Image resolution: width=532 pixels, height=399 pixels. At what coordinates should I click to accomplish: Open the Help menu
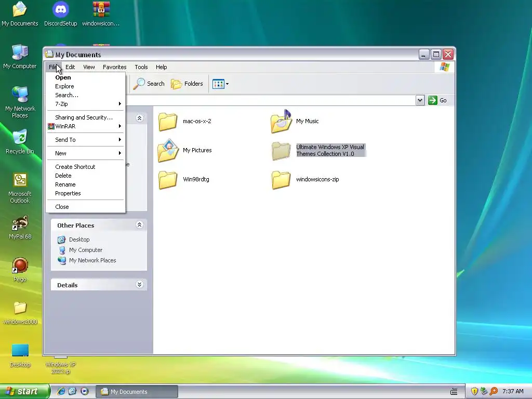(161, 67)
